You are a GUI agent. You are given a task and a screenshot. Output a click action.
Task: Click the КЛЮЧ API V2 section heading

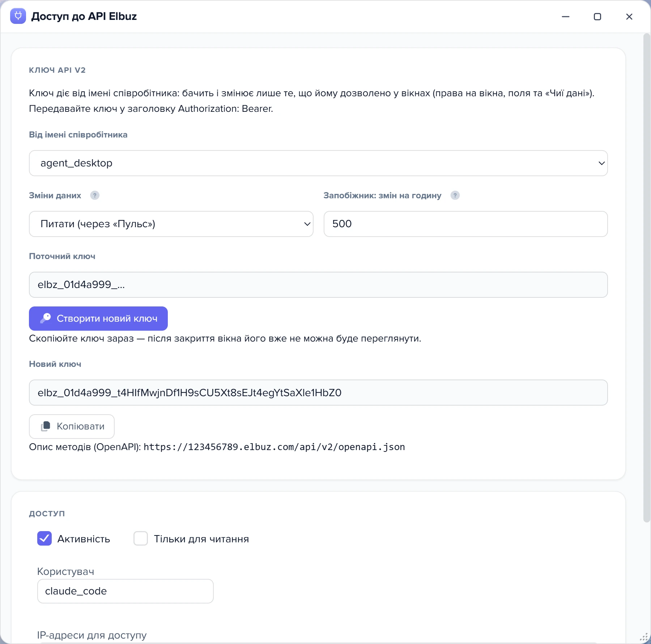(x=57, y=70)
